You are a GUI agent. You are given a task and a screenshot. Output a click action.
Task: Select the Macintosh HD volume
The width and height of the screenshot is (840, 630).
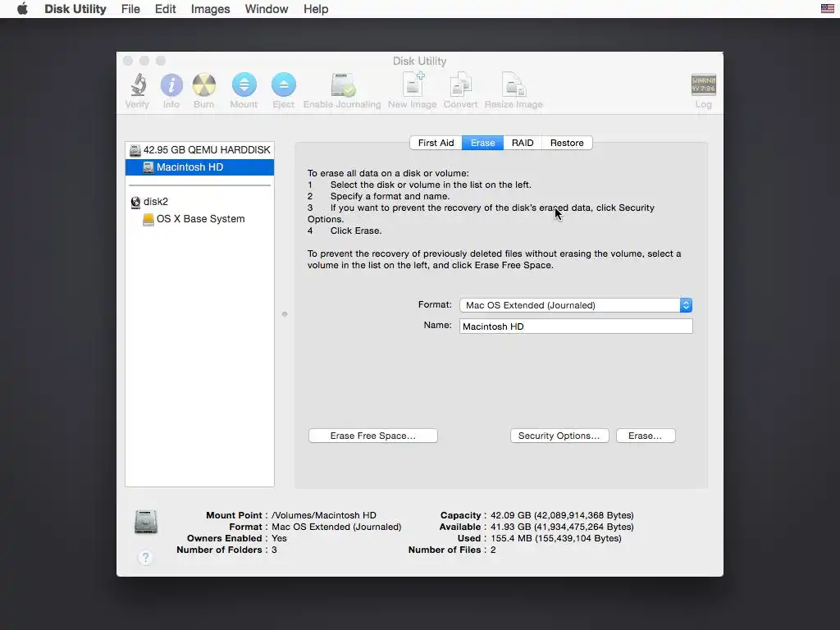point(199,167)
